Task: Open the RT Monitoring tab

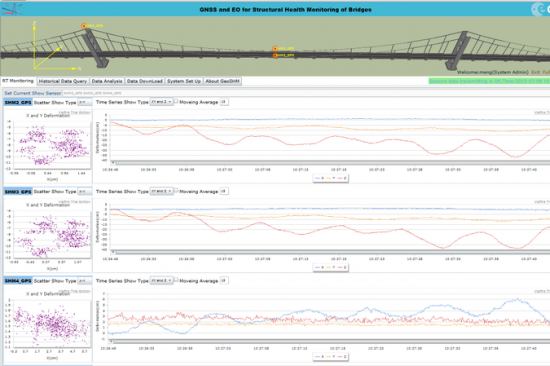Action: pos(18,81)
